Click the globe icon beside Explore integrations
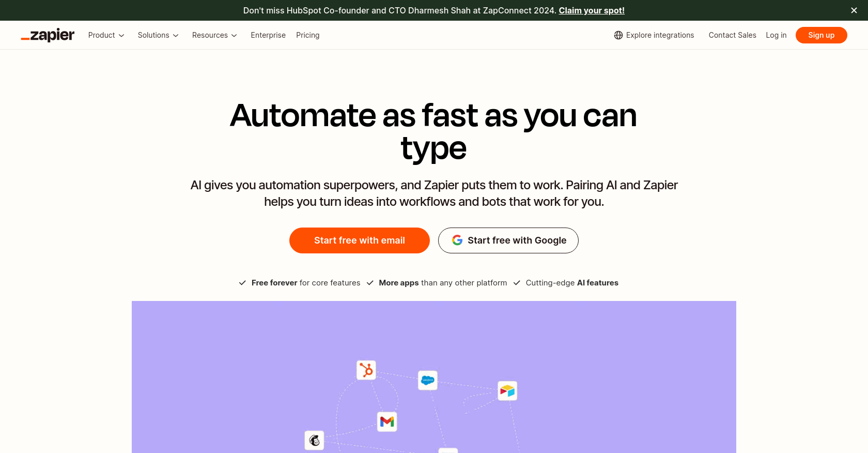The width and height of the screenshot is (868, 453). click(x=618, y=35)
